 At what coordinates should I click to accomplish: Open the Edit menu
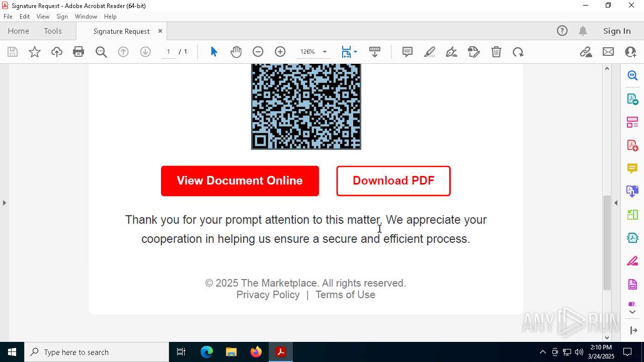click(x=25, y=17)
